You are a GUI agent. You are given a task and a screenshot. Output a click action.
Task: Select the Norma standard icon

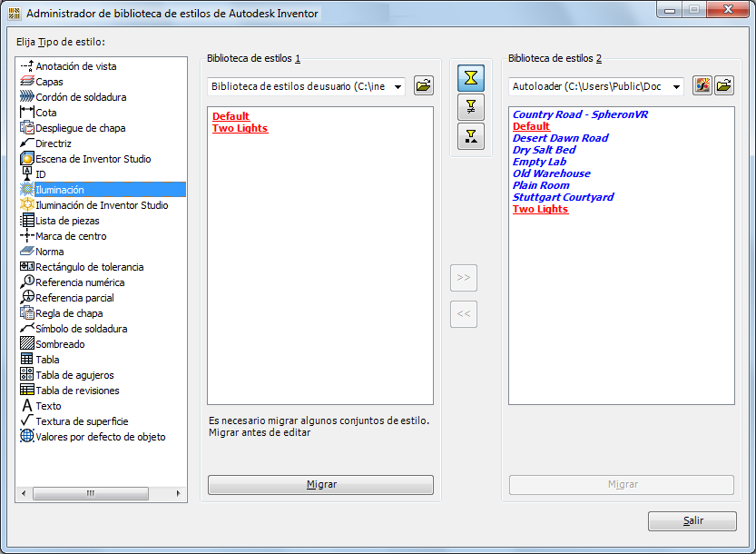27,252
